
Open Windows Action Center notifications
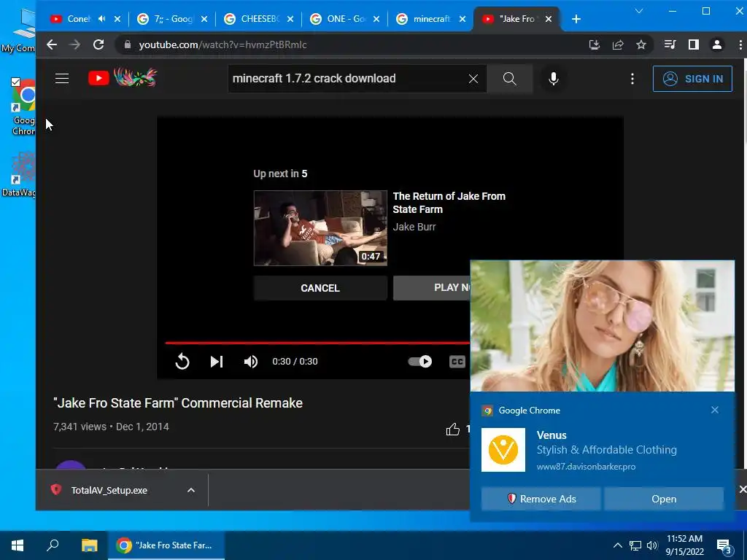pos(724,546)
